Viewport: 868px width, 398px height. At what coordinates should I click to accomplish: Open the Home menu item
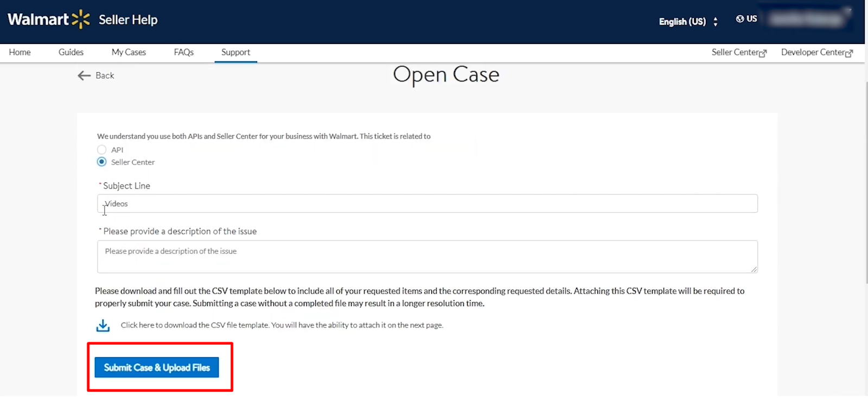click(x=20, y=52)
